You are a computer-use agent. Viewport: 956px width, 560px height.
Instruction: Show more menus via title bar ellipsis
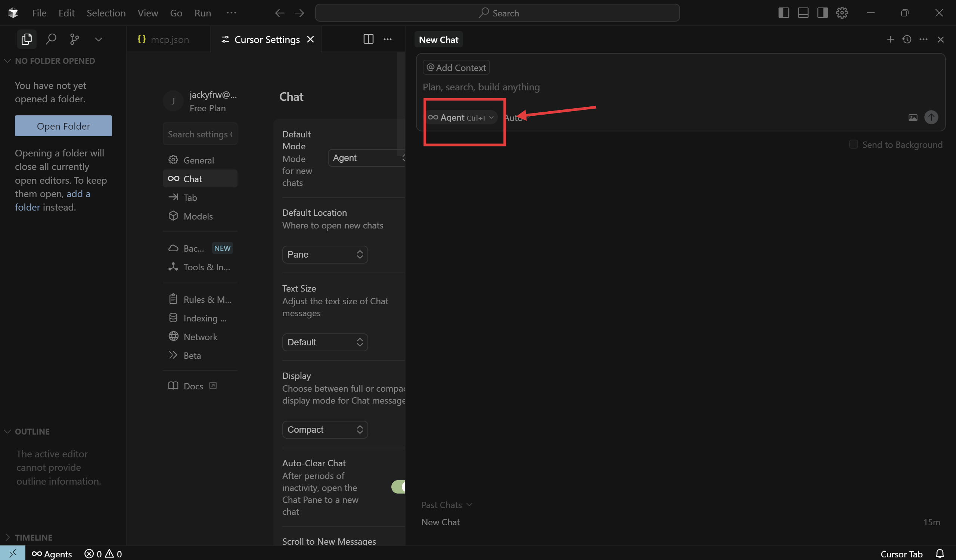pyautogui.click(x=231, y=13)
